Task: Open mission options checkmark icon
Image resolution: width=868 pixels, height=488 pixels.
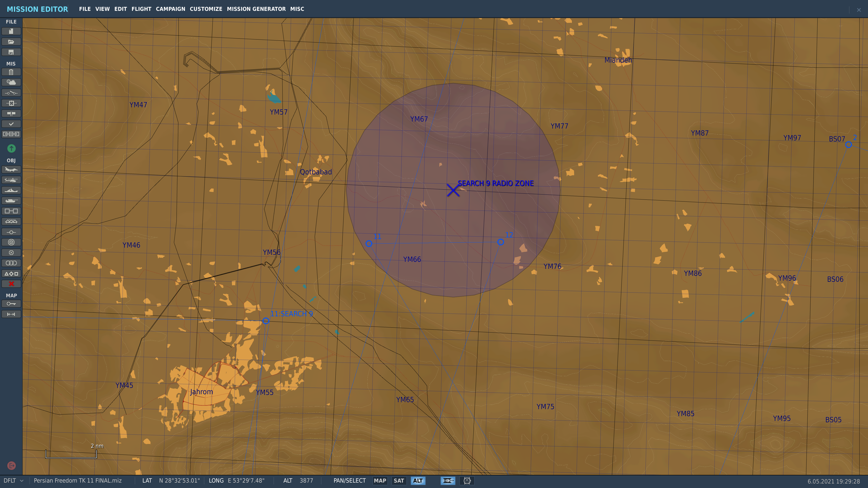Action: (x=11, y=124)
